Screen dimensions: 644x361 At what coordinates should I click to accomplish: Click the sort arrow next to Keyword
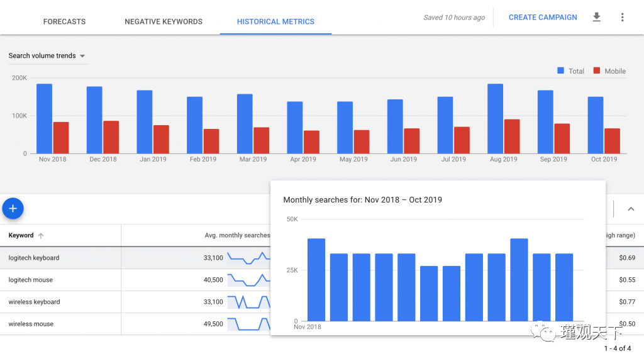click(x=41, y=236)
